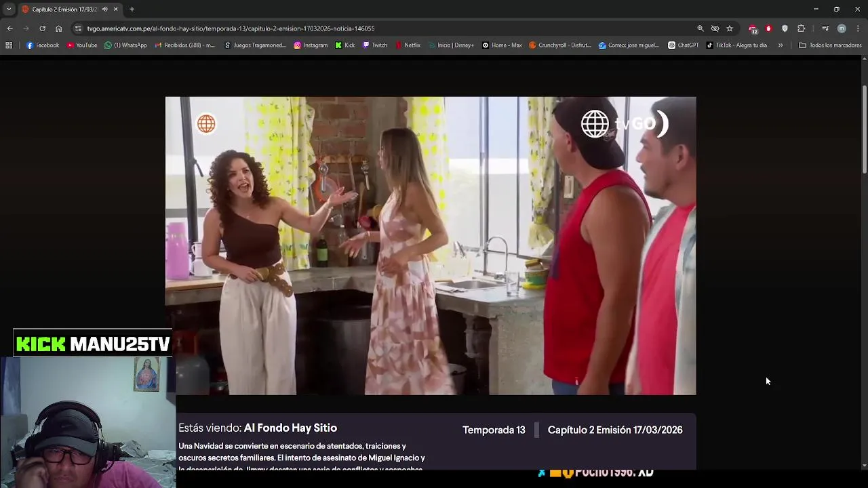Open the TikTok - Alegra tu día bookmark
868x488 pixels.
click(736, 45)
